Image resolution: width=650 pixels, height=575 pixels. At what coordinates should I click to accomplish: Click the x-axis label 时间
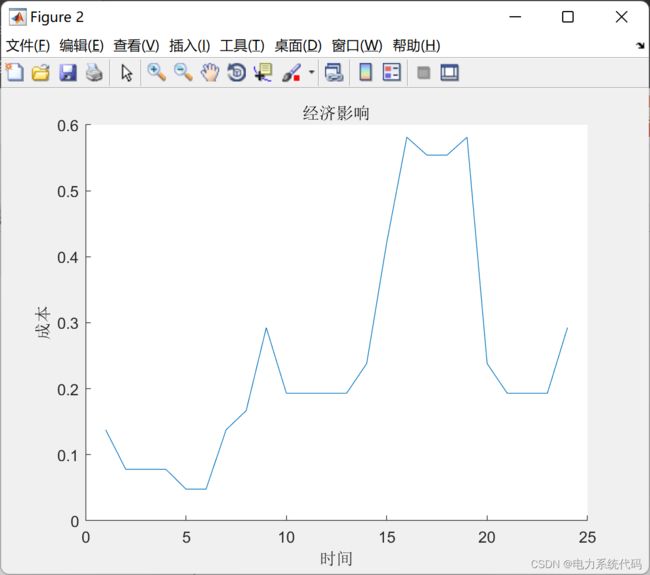click(x=336, y=558)
